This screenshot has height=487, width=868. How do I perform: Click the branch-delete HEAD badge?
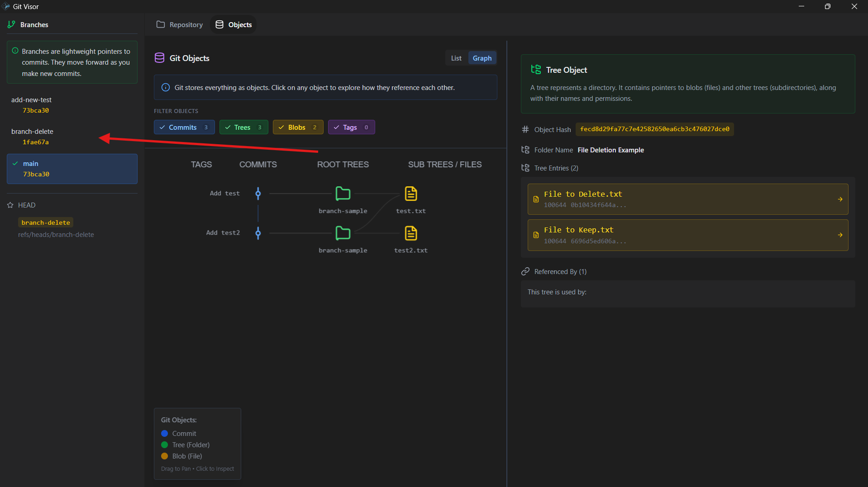pos(46,222)
